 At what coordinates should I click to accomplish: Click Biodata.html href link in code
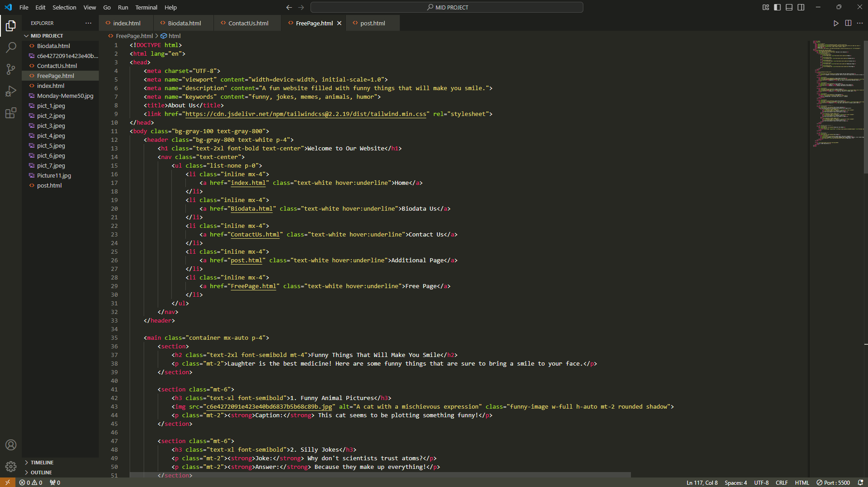(x=252, y=208)
